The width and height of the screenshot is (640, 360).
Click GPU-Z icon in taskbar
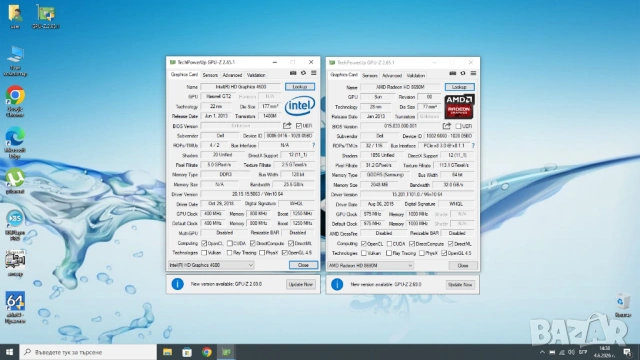(226, 352)
